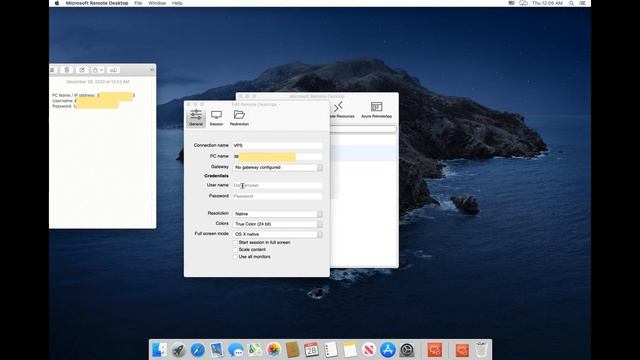The width and height of the screenshot is (640, 360).
Task: Open the Microsoft Remote Desktop app menu
Action: click(x=97, y=3)
